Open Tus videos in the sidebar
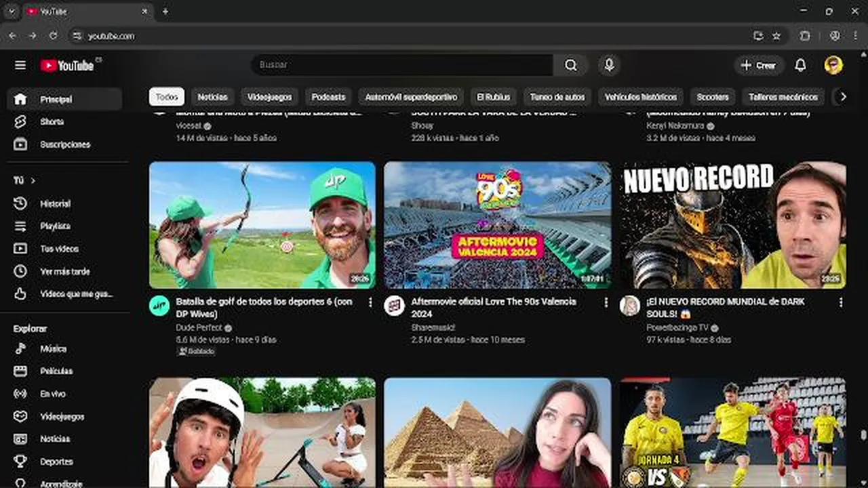 tap(64, 249)
